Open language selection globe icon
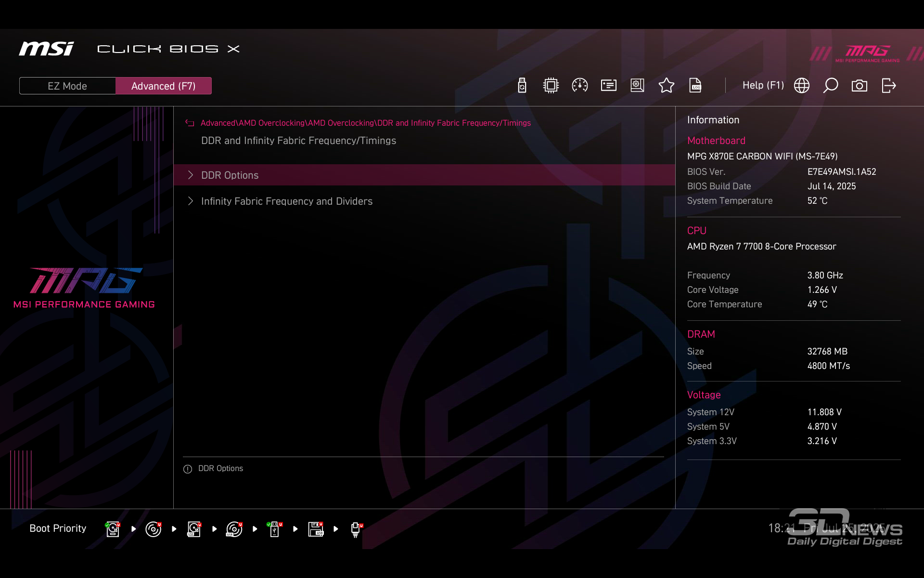Screen dimensions: 924x578 [x=802, y=86]
